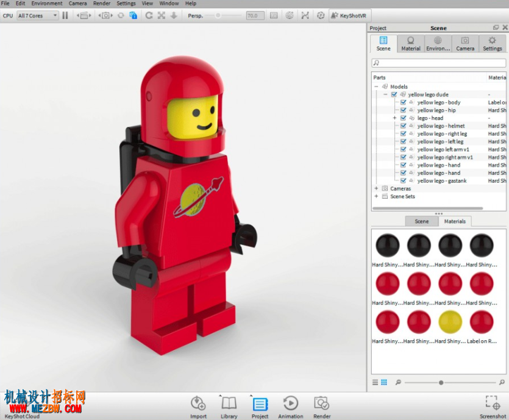Click the refresh/reset view circular arrow icon
Screen dimensions: 509x420
(x=149, y=16)
